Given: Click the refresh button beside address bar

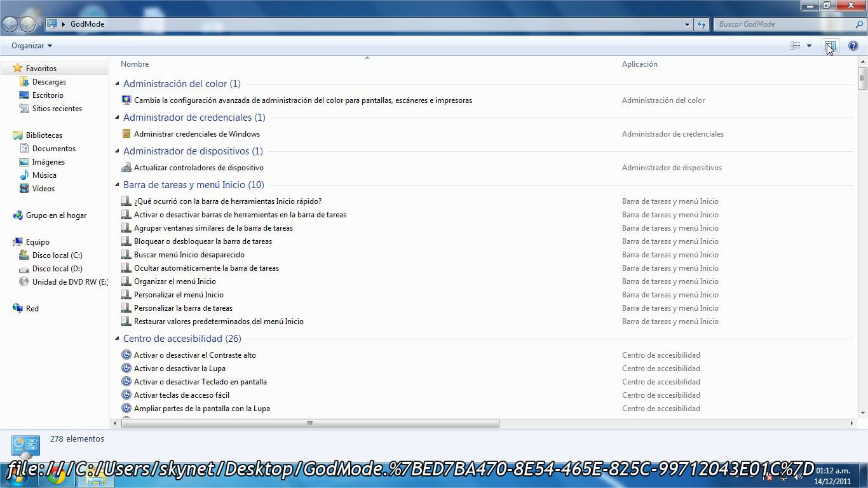Looking at the screenshot, I should (x=702, y=24).
